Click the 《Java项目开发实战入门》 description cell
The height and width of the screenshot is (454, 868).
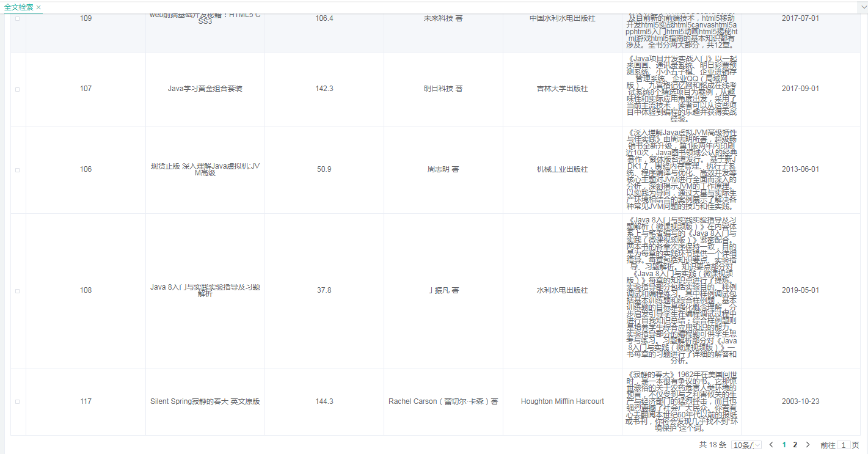tap(682, 89)
